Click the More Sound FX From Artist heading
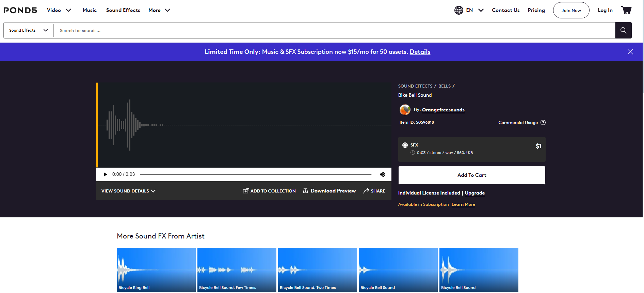The height and width of the screenshot is (293, 644). (161, 236)
